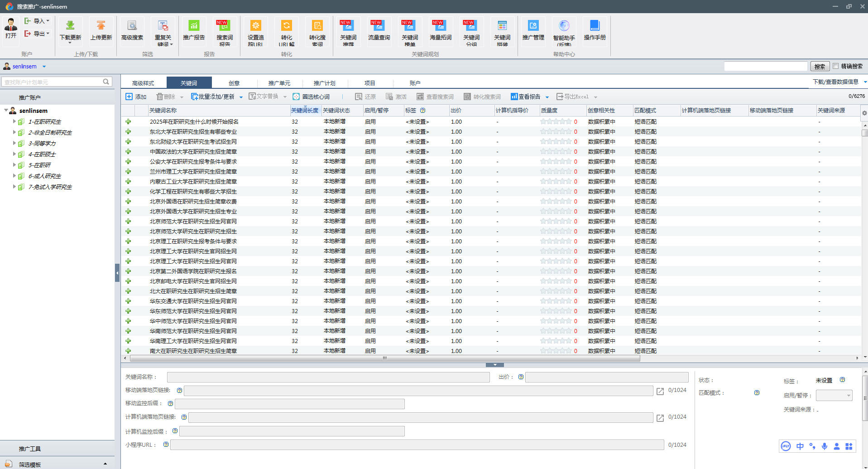Open 流量查询 traffic query tool
Image resolution: width=868 pixels, height=469 pixels.
(379, 26)
